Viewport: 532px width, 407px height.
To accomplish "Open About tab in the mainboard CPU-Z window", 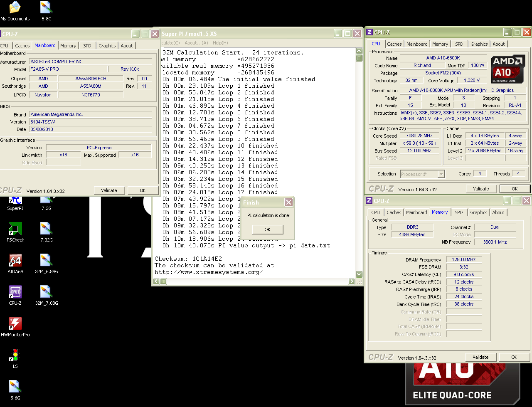I will point(127,46).
